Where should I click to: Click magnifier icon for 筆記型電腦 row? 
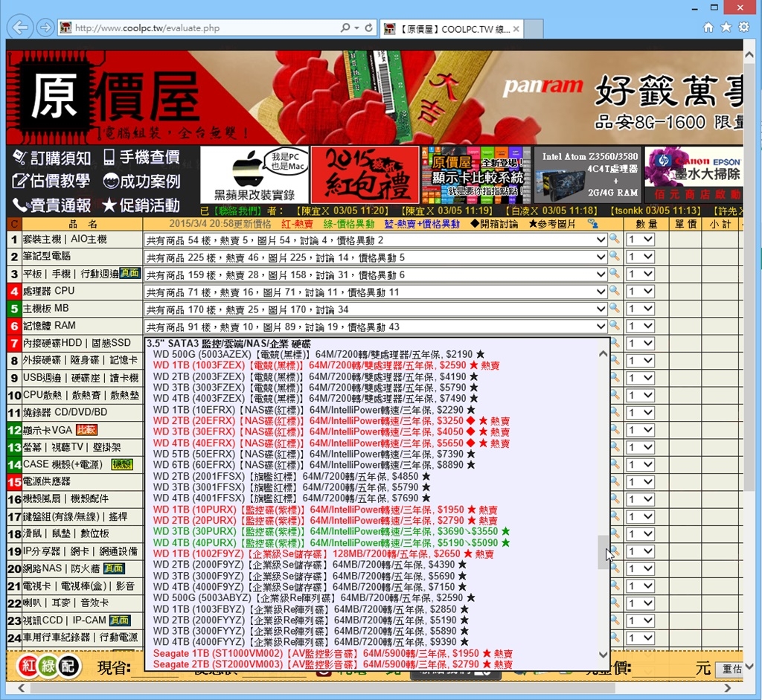coord(615,256)
